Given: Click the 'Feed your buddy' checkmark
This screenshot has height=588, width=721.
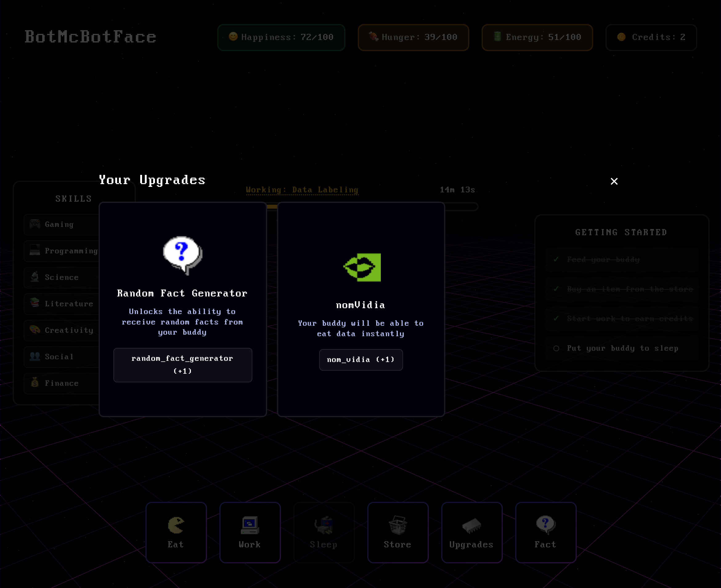Looking at the screenshot, I should (556, 260).
